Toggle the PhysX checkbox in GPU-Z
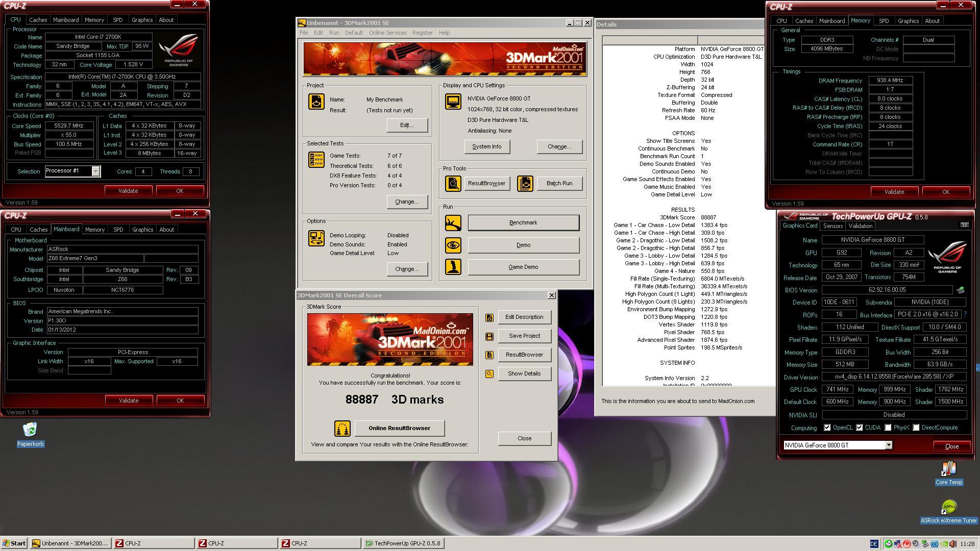This screenshot has width=980, height=551. 888,428
